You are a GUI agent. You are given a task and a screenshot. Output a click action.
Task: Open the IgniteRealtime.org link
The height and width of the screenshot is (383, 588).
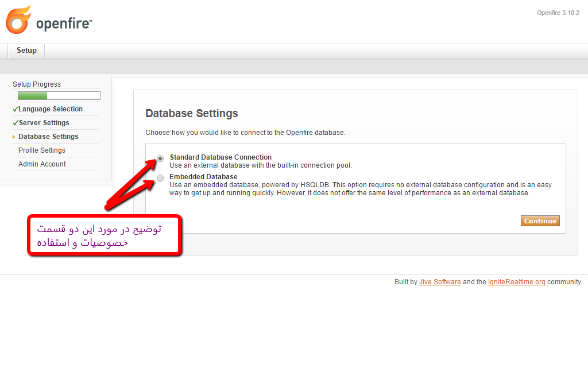click(x=516, y=282)
